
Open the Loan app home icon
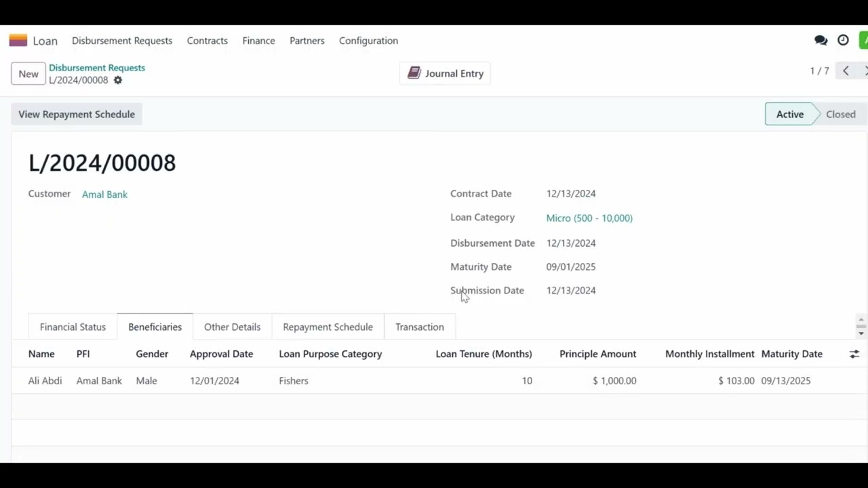pyautogui.click(x=18, y=41)
